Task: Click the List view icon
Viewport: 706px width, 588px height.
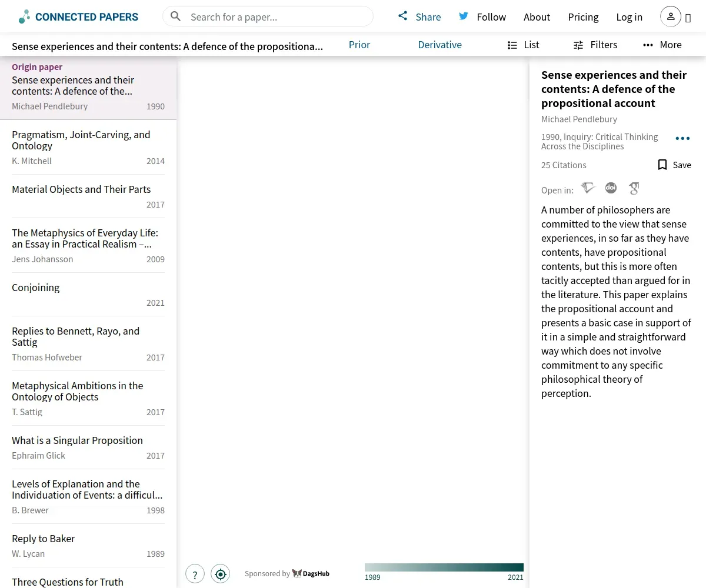Action: coord(512,45)
